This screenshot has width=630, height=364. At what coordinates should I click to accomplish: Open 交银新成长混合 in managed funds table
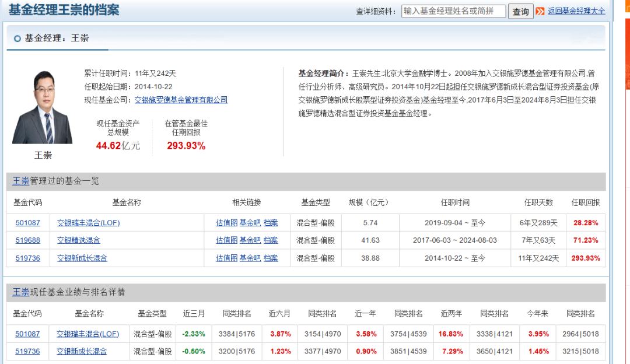tap(82, 258)
